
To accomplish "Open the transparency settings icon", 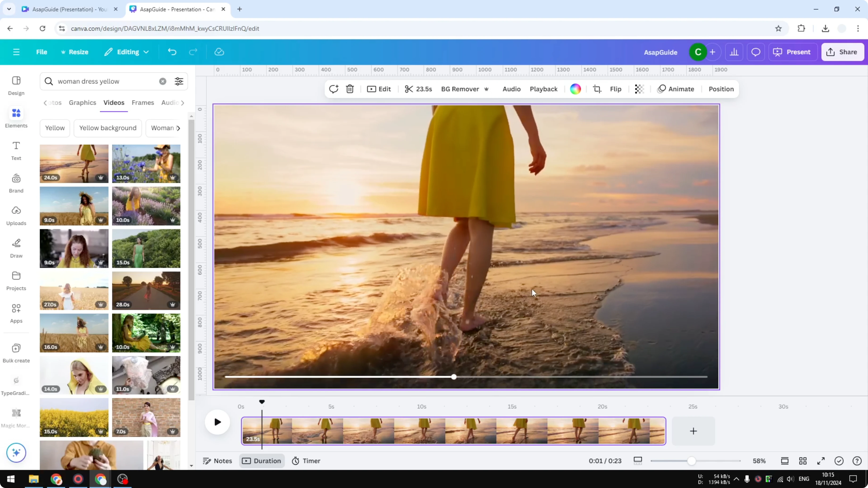I will coord(639,89).
